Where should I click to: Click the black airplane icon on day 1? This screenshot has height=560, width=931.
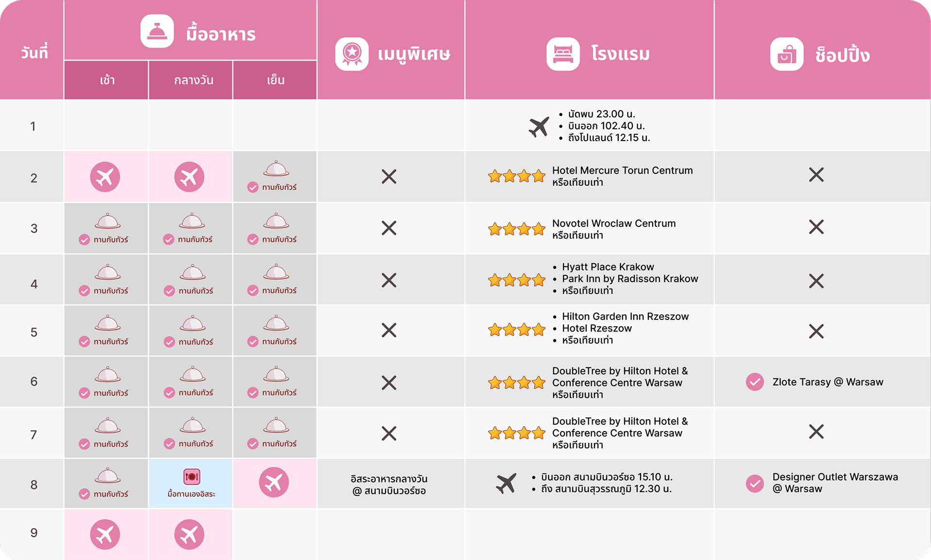click(x=539, y=127)
